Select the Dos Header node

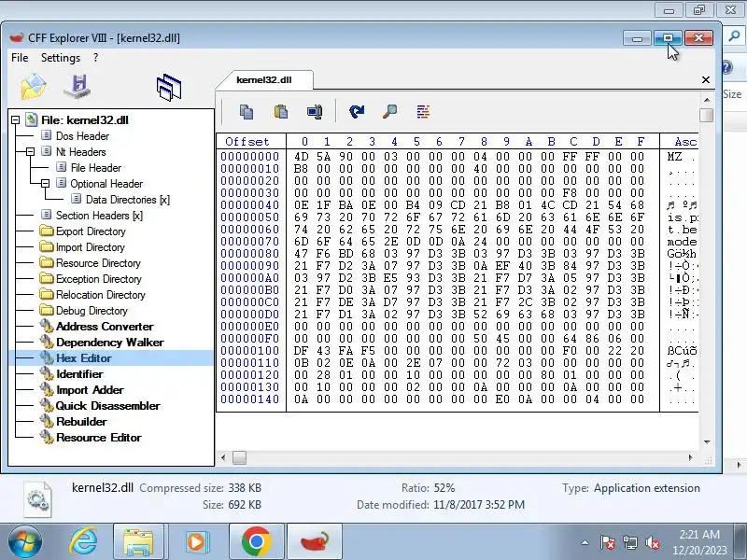click(x=82, y=136)
